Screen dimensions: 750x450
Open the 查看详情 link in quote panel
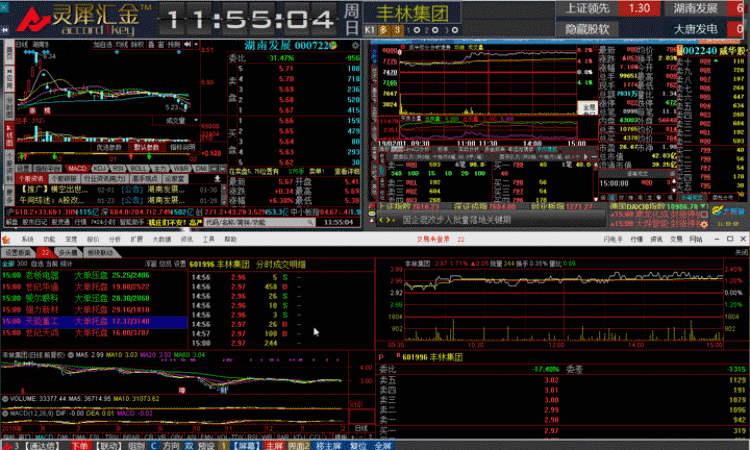click(346, 171)
